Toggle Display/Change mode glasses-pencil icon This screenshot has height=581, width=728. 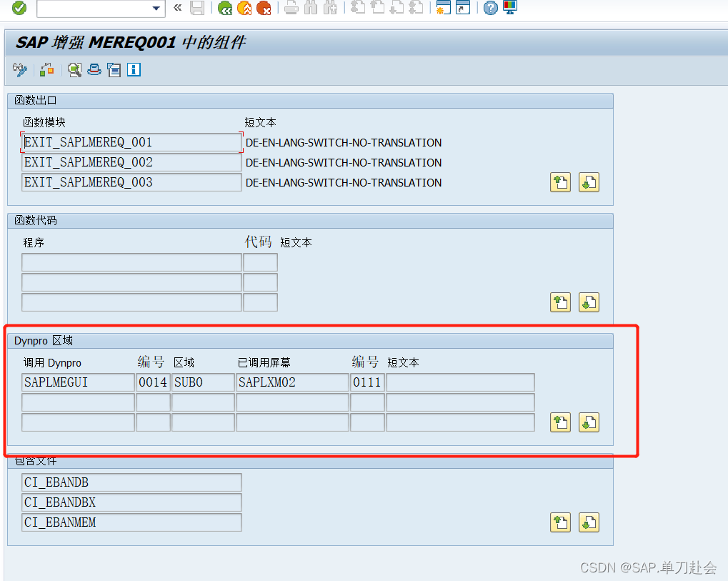coord(19,70)
